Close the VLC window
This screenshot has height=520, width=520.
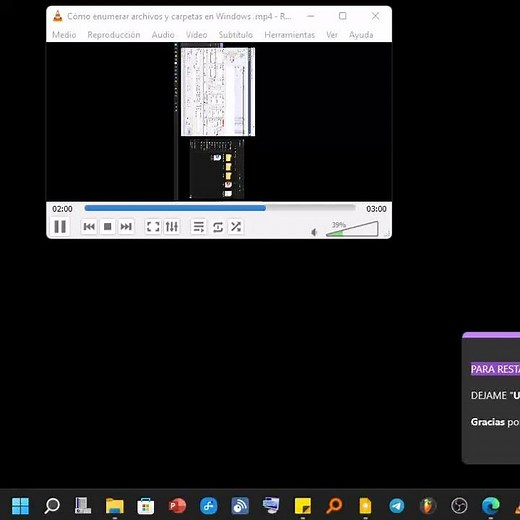375,16
